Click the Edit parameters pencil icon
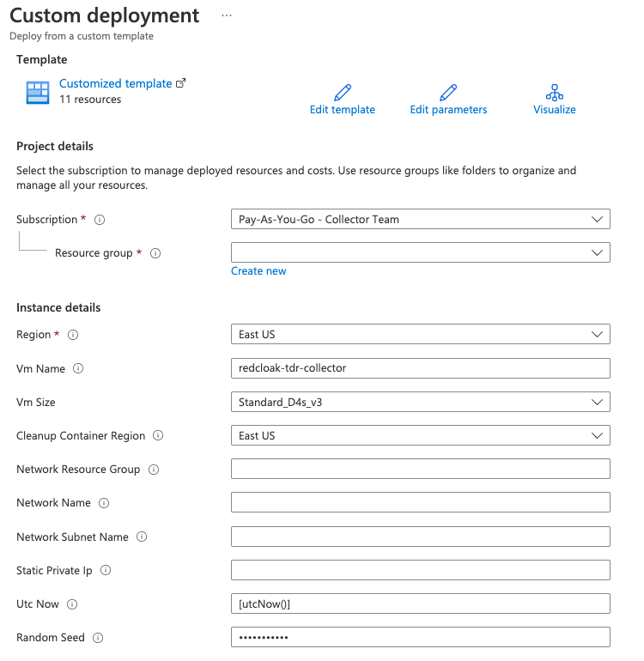The image size is (644, 661). point(448,93)
